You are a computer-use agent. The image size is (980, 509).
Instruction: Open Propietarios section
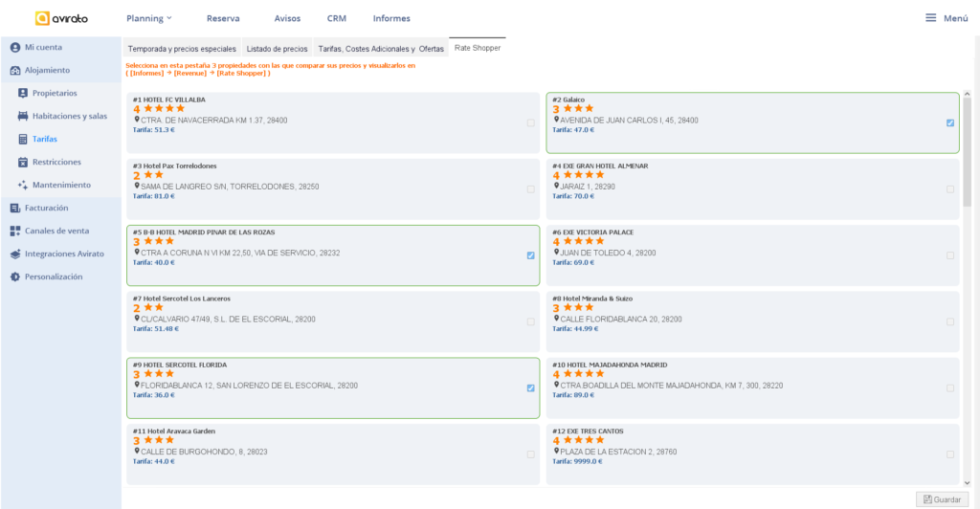[55, 93]
